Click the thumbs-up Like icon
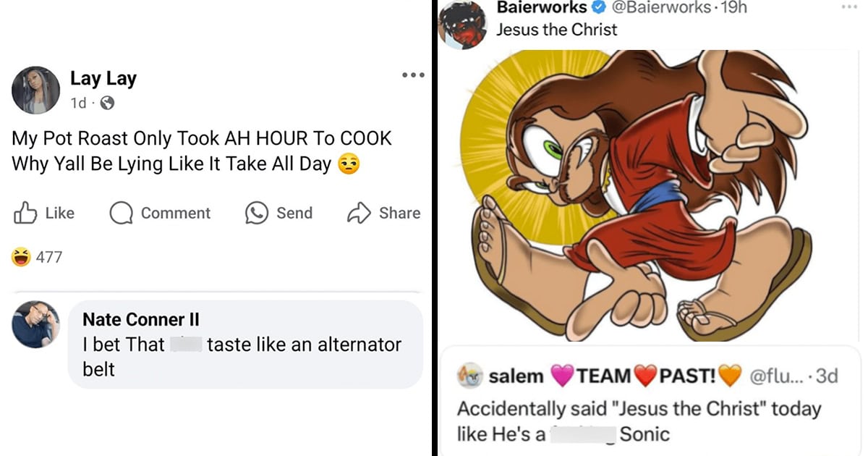Image resolution: width=868 pixels, height=456 pixels. pos(25,213)
